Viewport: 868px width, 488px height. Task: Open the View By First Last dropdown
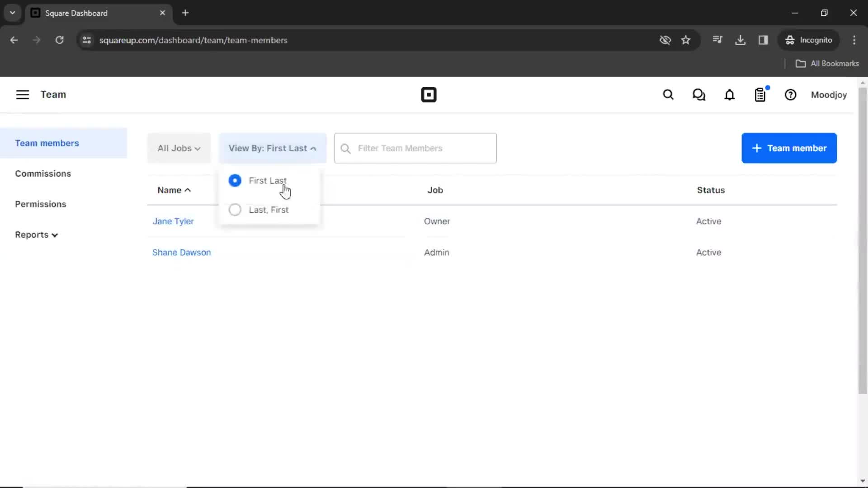point(272,148)
